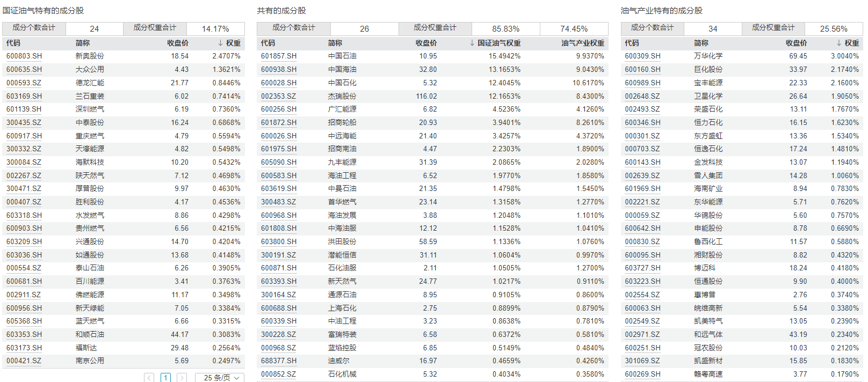Open stock code 300483.SZ link

click(x=279, y=202)
